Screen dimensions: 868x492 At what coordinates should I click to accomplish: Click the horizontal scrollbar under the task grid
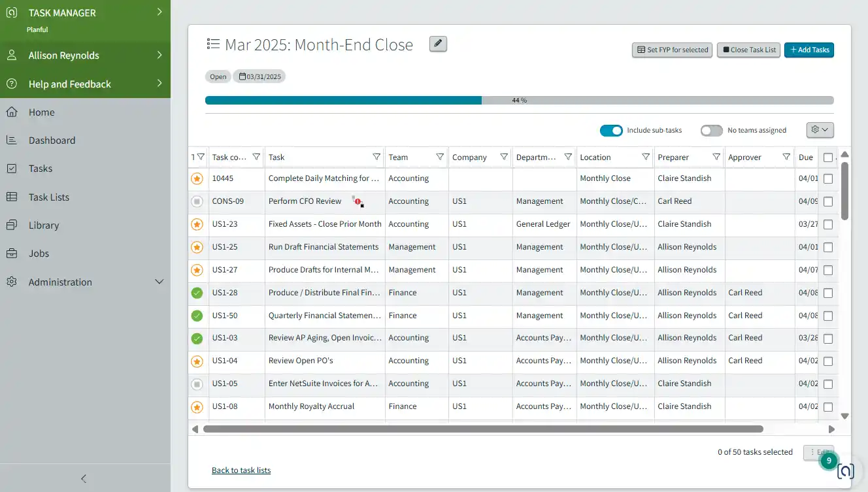[x=484, y=429]
